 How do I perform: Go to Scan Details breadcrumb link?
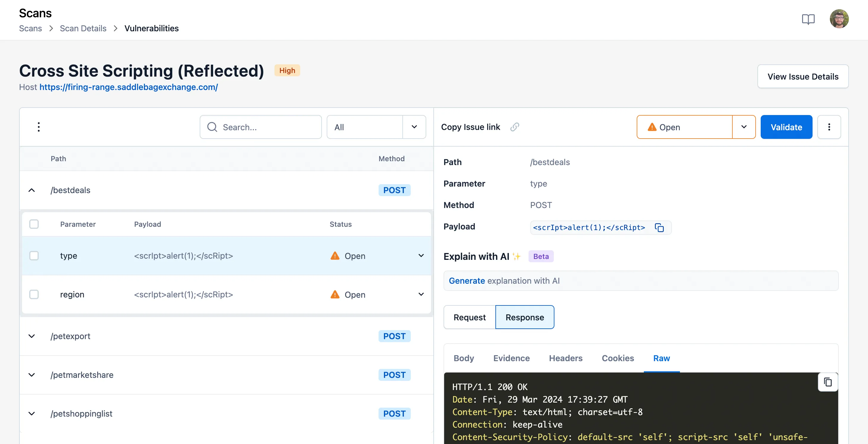coord(83,28)
